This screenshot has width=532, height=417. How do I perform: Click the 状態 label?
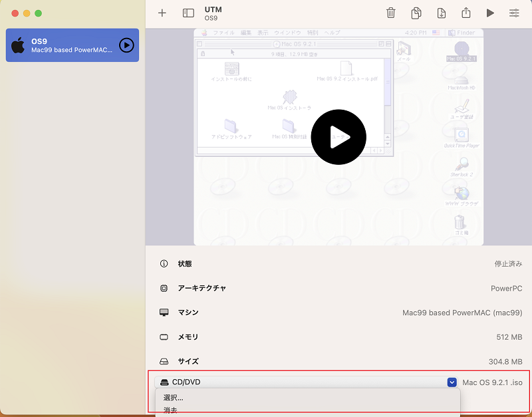[185, 264]
